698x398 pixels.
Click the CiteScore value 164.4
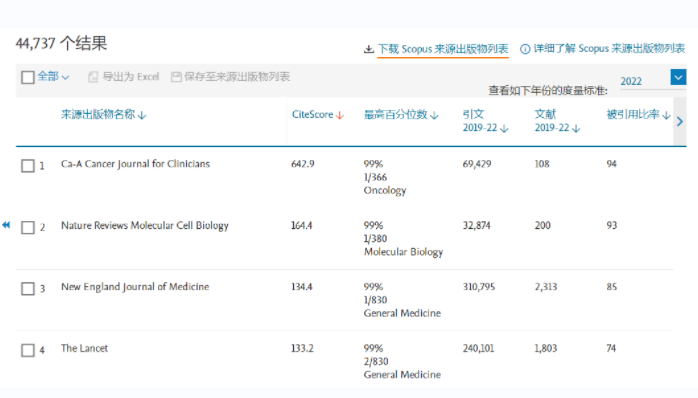pyautogui.click(x=301, y=225)
